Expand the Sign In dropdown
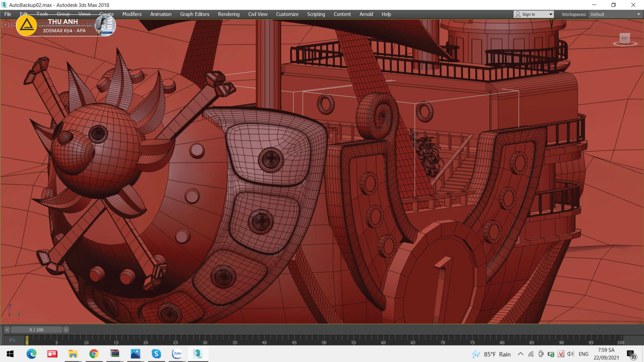Screen dimensions: 644x362 [550, 14]
